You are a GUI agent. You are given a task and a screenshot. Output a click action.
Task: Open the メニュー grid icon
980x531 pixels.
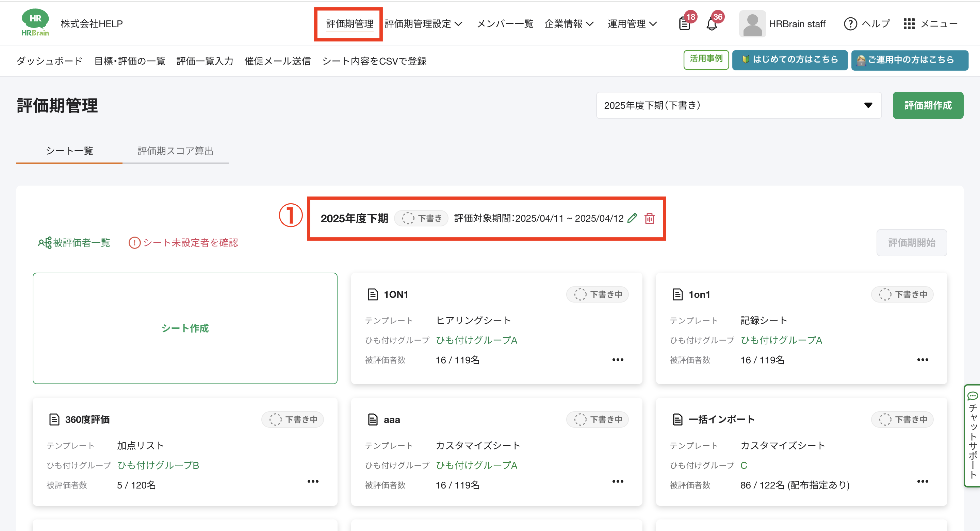tap(909, 24)
